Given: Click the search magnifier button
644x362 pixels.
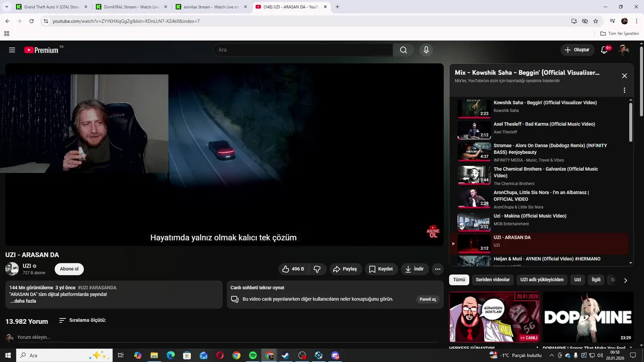Looking at the screenshot, I should 404,50.
